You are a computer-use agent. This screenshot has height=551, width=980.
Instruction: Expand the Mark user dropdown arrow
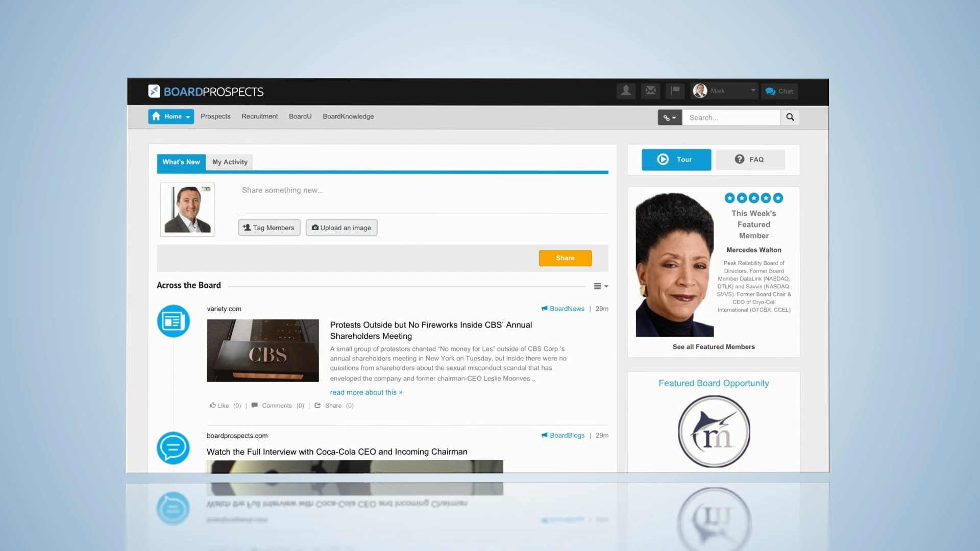(753, 90)
